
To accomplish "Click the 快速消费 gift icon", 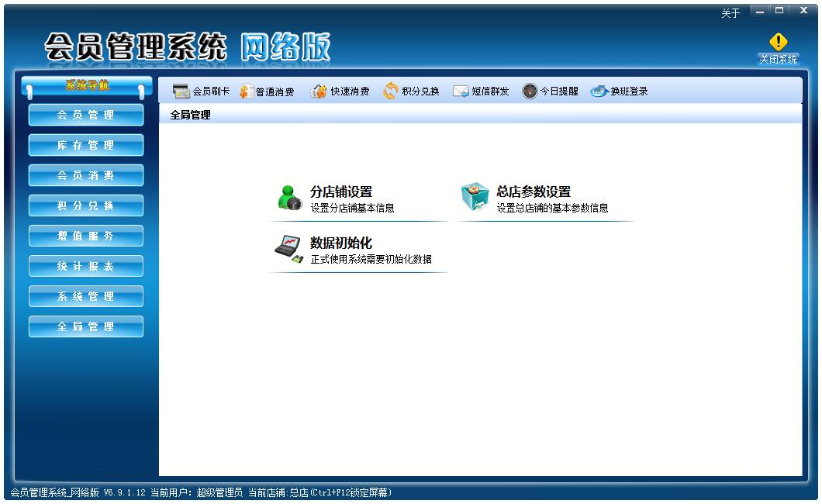I will (318, 91).
